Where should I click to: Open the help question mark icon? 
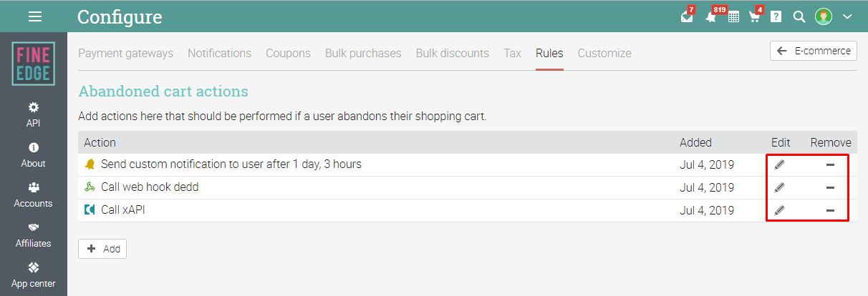tap(776, 17)
